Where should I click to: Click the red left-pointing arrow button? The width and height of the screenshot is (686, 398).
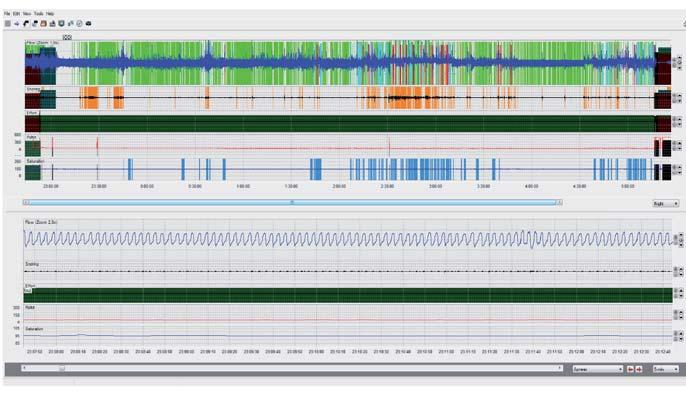630,370
